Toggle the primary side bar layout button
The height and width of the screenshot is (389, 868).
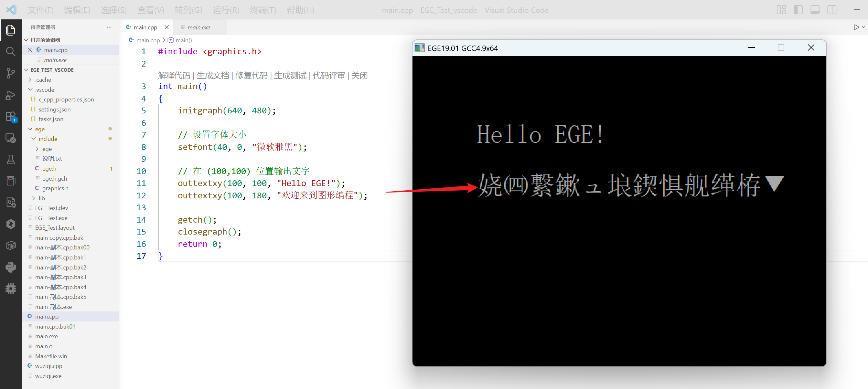(798, 10)
